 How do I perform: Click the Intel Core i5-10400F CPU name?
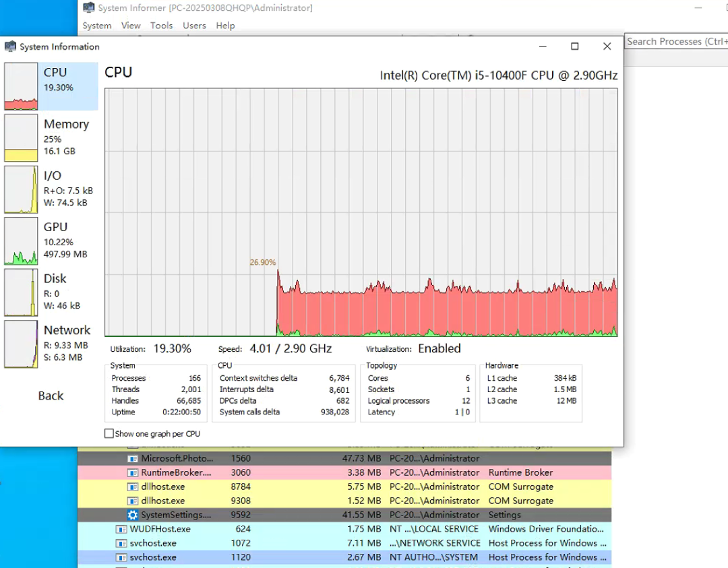click(499, 75)
